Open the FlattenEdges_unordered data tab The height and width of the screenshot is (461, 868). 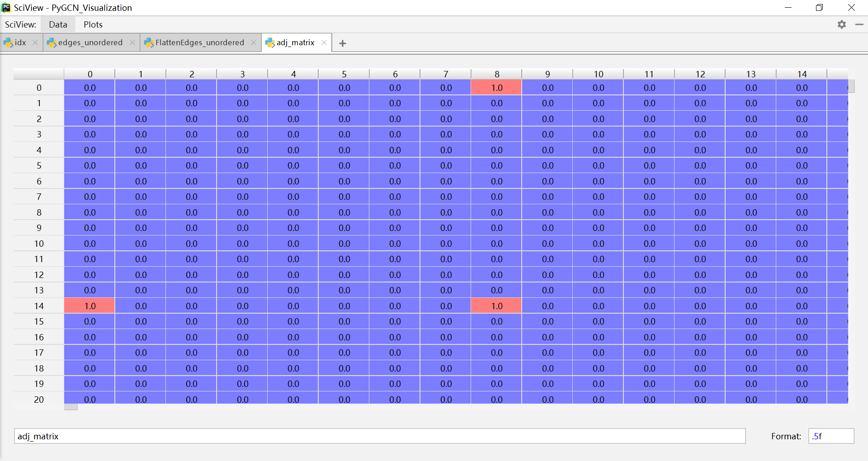199,42
